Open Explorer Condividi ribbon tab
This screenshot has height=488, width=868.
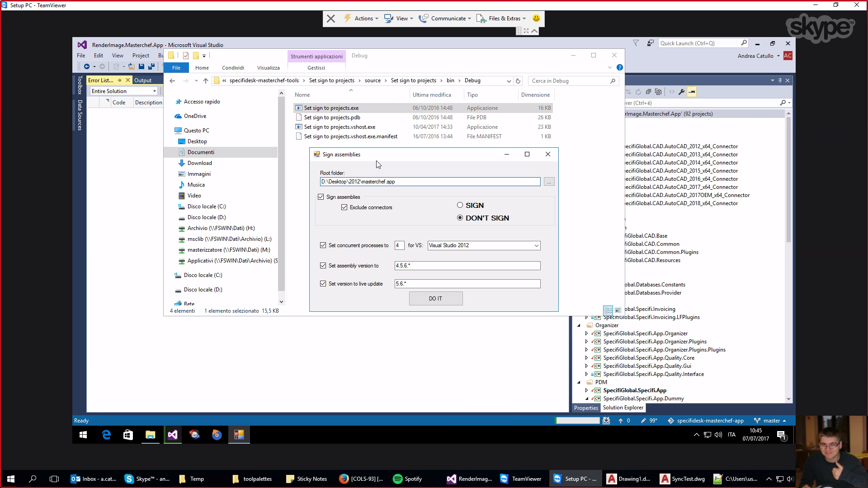pos(233,68)
